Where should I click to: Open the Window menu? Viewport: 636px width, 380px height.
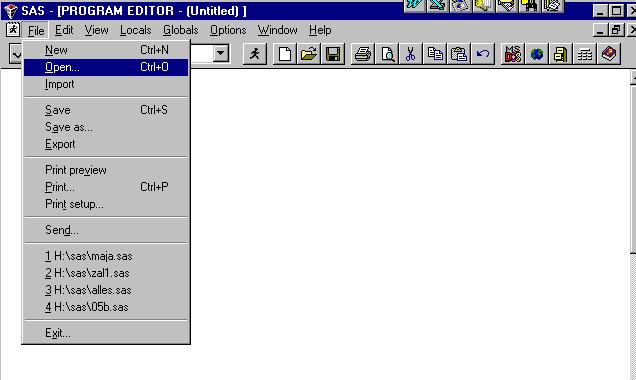(x=277, y=30)
